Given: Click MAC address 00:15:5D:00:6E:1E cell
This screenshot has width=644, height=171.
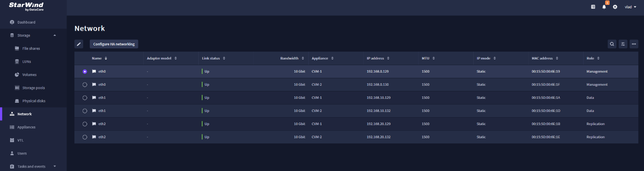Looking at the screenshot, I should [545, 137].
